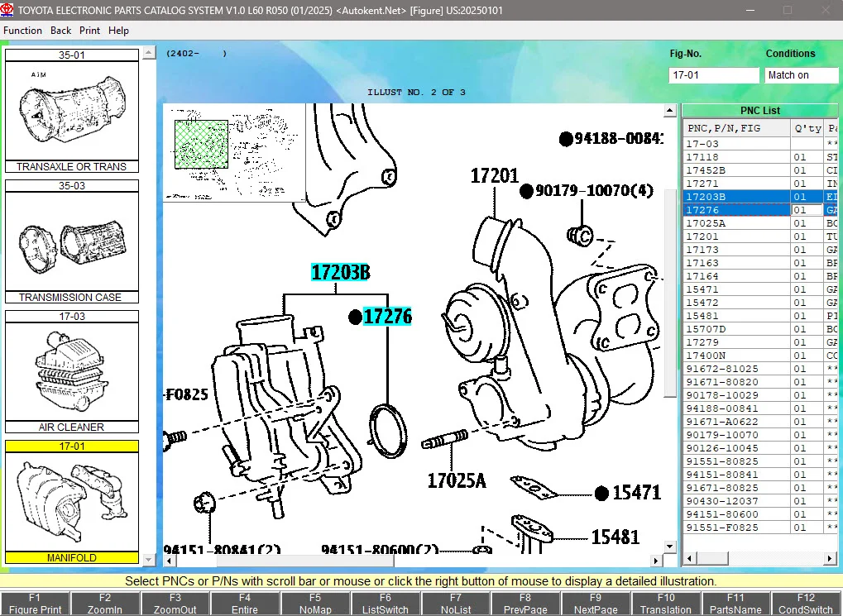Select the 15481 row in PNC List
This screenshot has height=616, width=843.
click(760, 316)
